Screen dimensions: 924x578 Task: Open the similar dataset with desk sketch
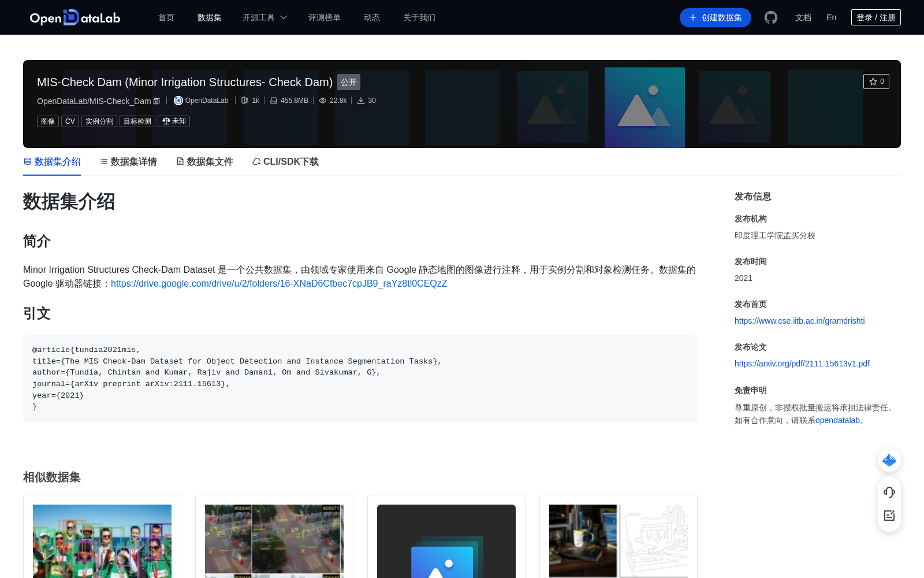(619, 536)
